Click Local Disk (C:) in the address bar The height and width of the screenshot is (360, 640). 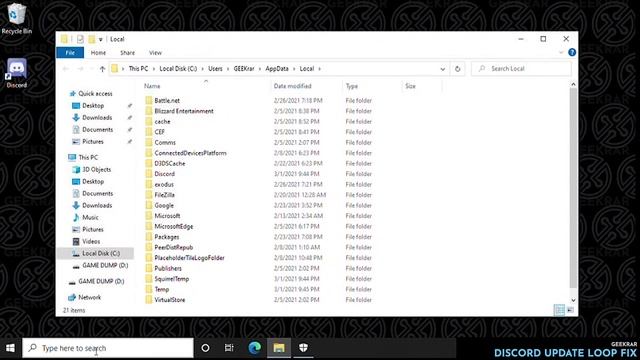[x=178, y=69]
